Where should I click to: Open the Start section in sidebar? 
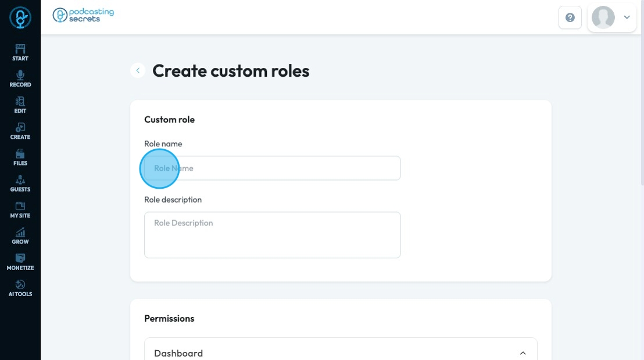click(x=20, y=52)
